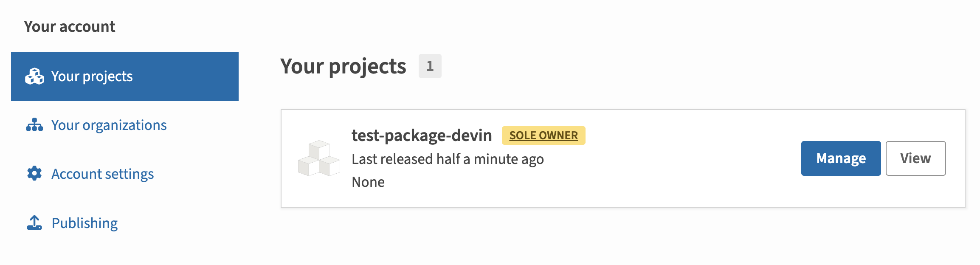Click the gear icon next to Account settings
Viewport: 980px width, 265px height.
34,174
